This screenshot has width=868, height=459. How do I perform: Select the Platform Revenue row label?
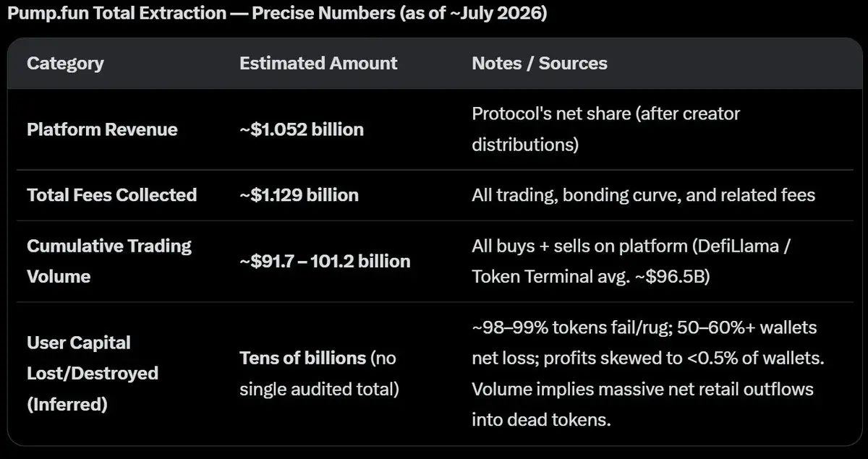coord(102,129)
